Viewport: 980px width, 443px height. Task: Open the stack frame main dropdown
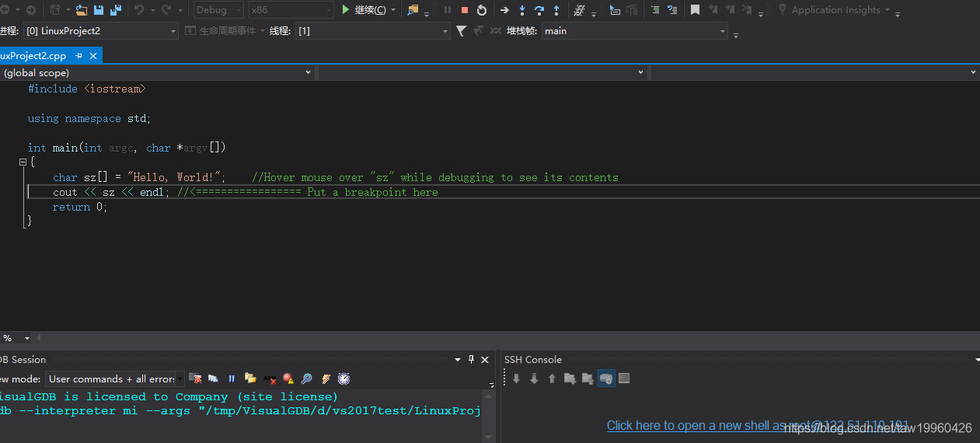pos(635,31)
